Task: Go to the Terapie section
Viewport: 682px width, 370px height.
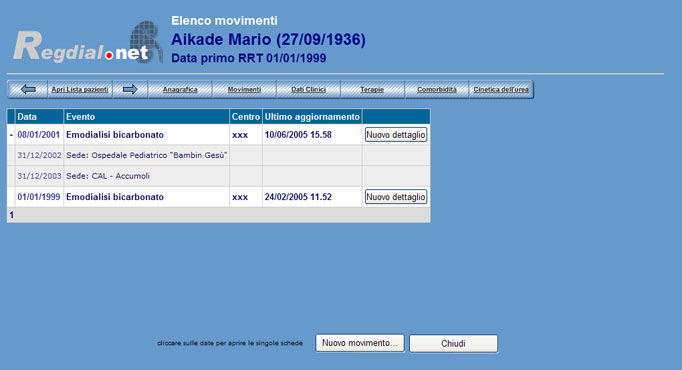Action: [372, 90]
